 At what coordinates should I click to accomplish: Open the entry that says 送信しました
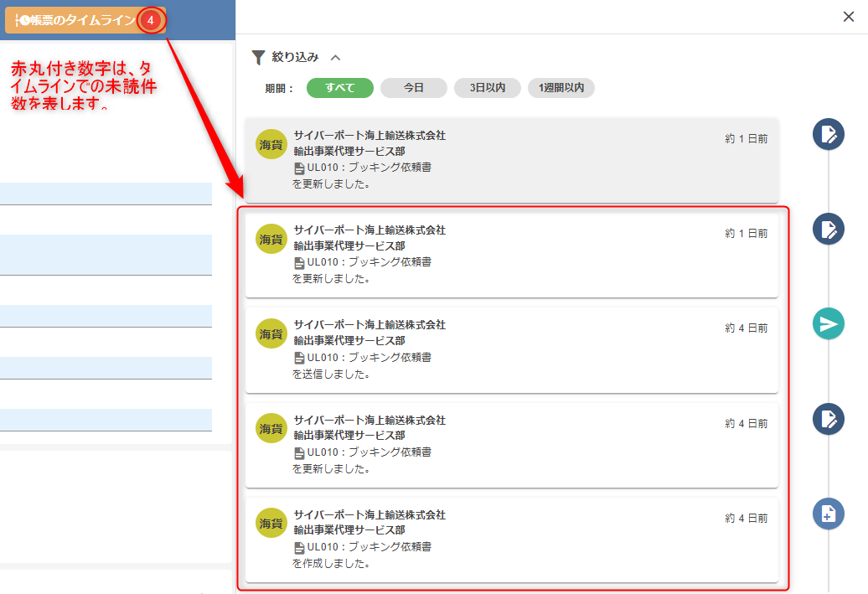[511, 349]
